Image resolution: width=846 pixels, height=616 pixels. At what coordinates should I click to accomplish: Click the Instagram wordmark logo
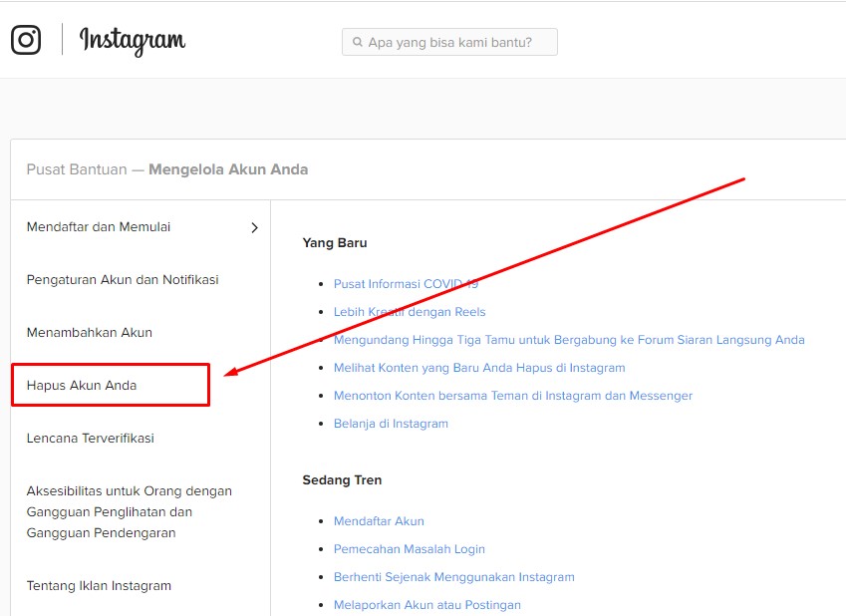133,41
